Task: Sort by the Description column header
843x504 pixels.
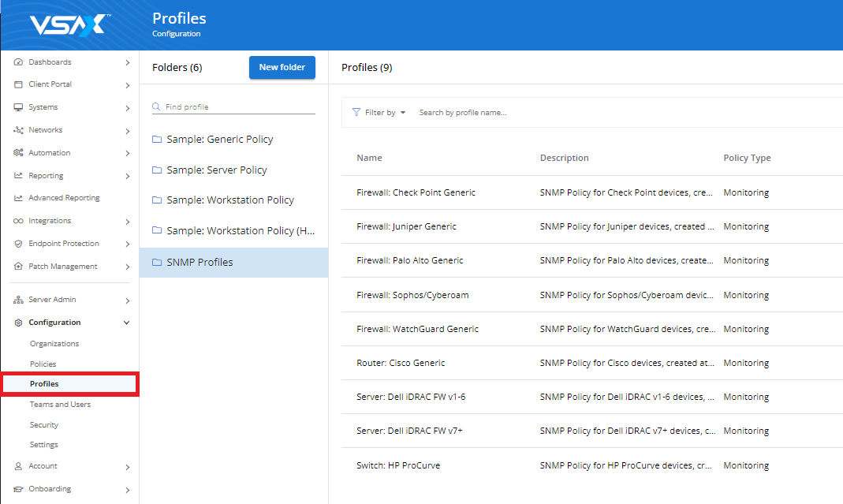Action: point(564,158)
